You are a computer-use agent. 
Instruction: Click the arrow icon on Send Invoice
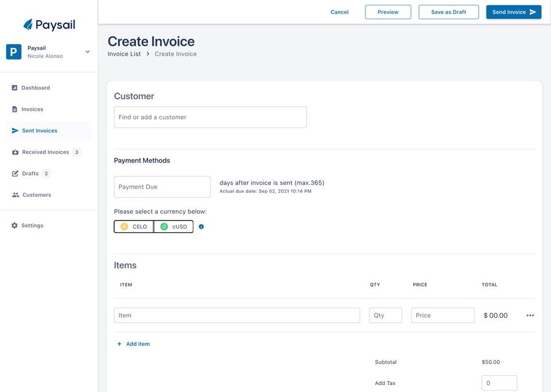[x=533, y=12]
